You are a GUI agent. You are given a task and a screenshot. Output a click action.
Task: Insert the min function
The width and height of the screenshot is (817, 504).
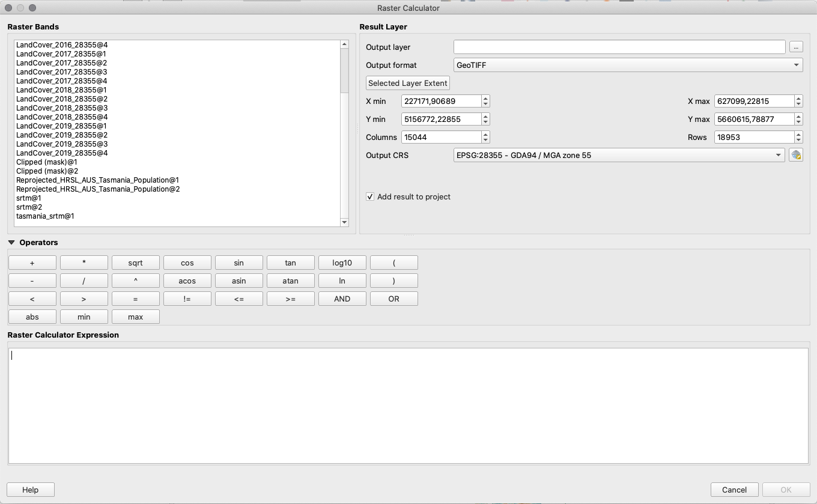84,317
